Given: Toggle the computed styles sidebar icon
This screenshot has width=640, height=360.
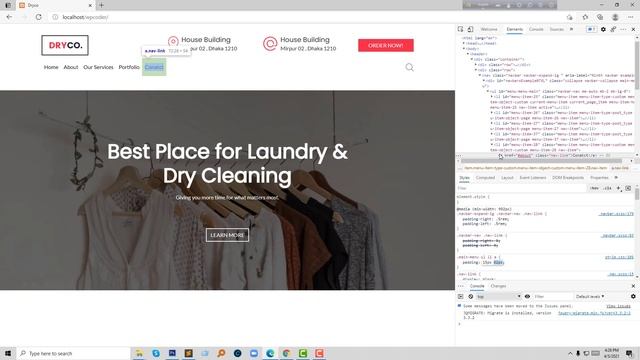Looking at the screenshot, I should 628,188.
